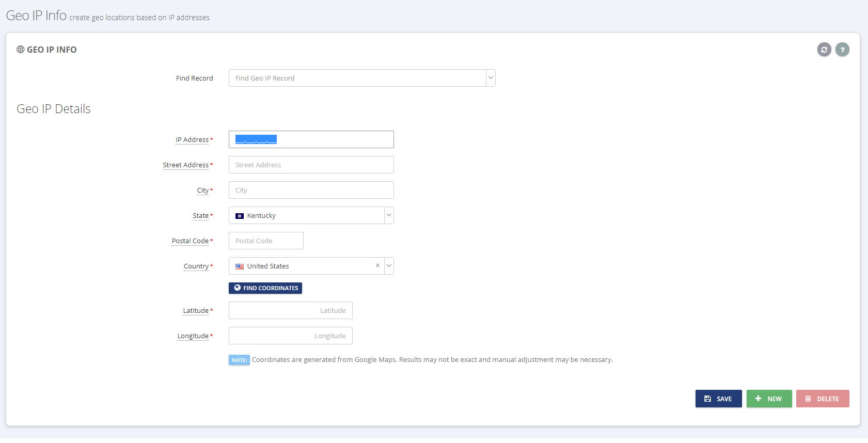The image size is (868, 443).
Task: Select the City text field
Action: coord(311,190)
